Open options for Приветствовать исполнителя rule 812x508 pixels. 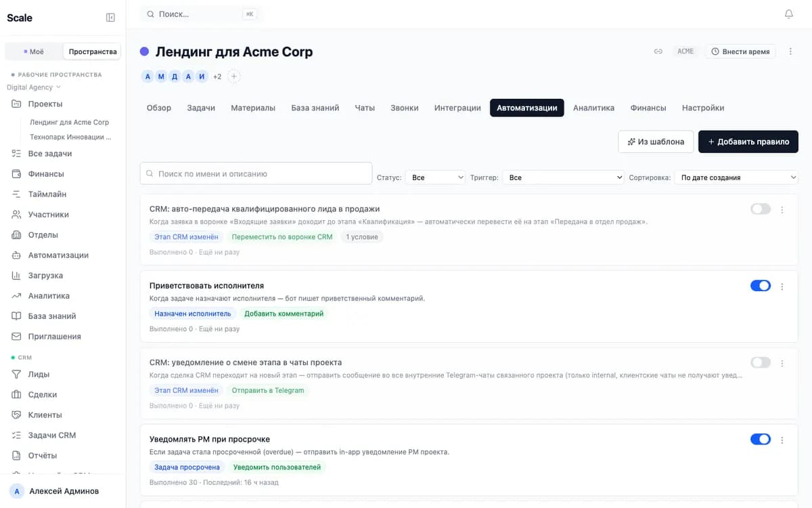tap(782, 287)
